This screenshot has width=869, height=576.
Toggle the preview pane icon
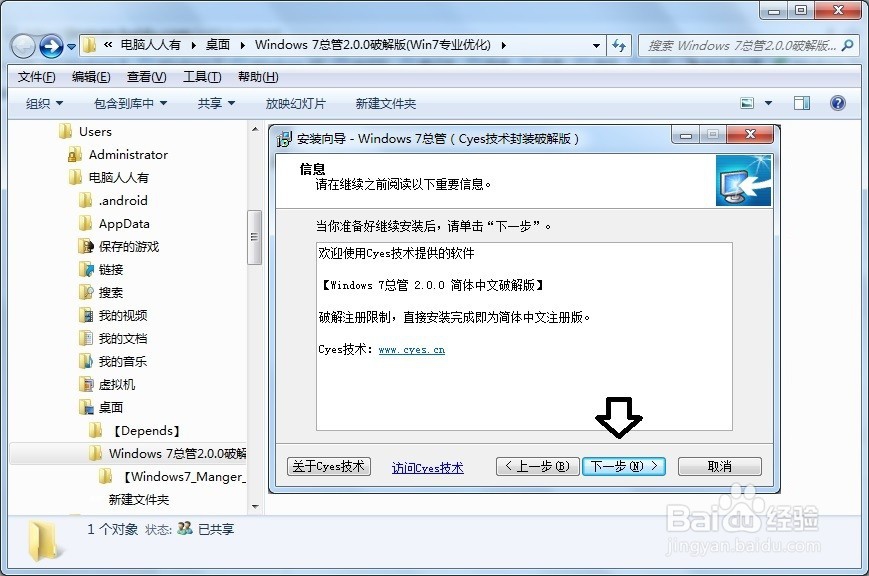tap(801, 103)
